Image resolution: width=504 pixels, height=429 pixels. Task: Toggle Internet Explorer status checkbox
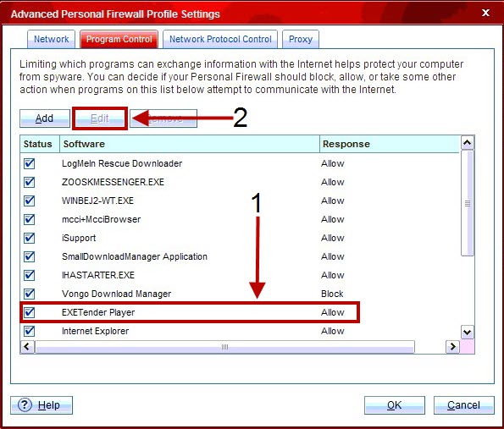click(30, 331)
